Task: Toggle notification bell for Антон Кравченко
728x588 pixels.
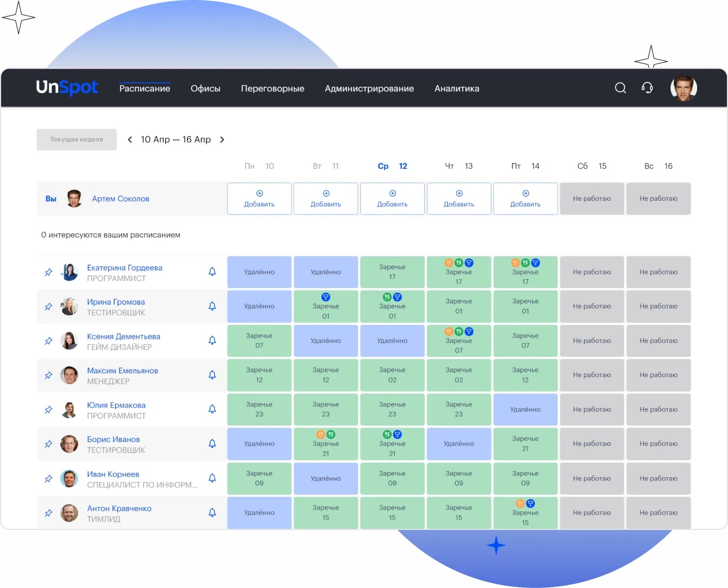Action: (x=212, y=512)
